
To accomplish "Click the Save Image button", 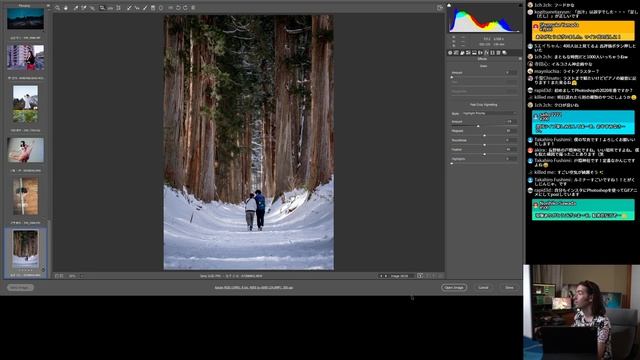I will point(20,287).
